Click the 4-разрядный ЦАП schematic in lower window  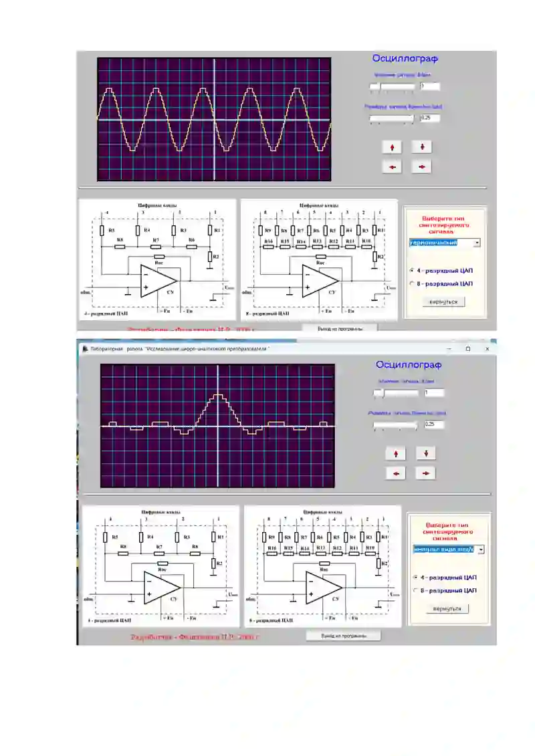click(160, 566)
